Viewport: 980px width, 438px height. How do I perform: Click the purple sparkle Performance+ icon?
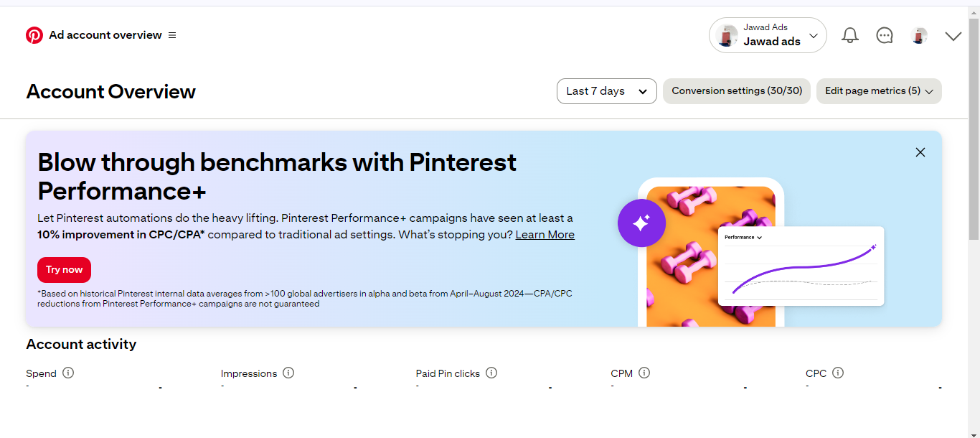coord(641,223)
